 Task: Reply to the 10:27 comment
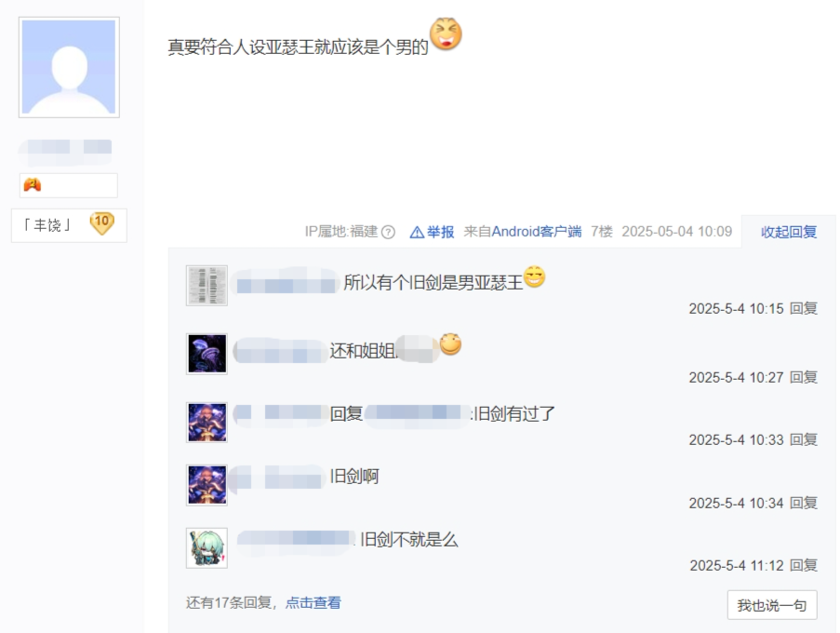click(x=804, y=377)
